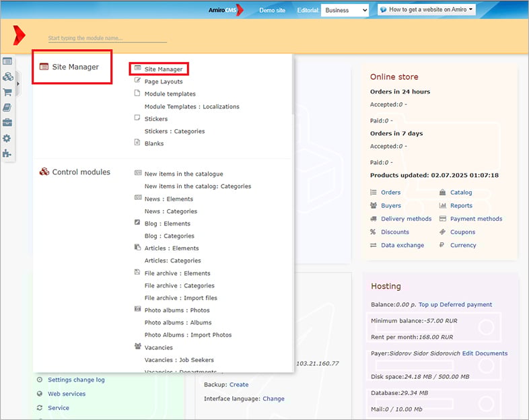
Task: Click the Top up link under Hosting
Action: [x=429, y=305]
